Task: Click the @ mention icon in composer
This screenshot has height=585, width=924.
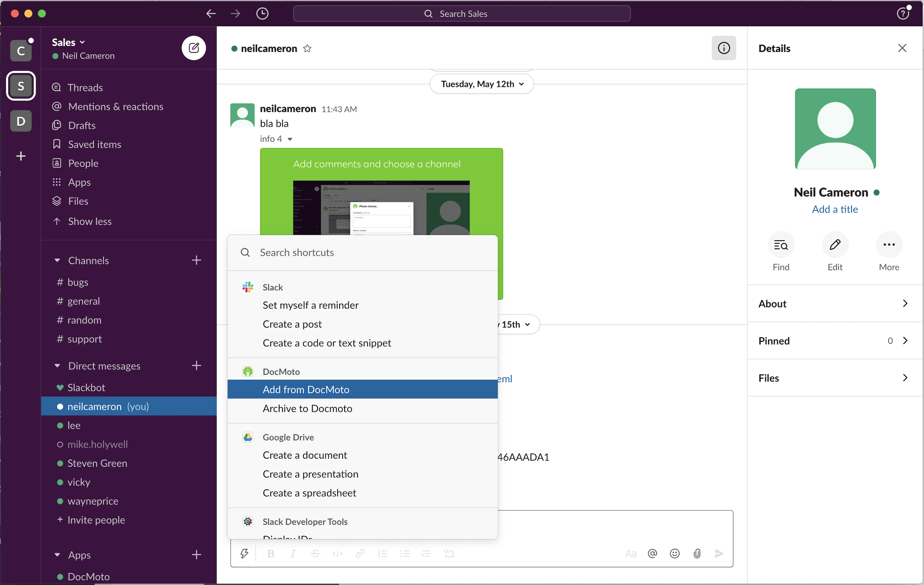Action: (x=652, y=553)
